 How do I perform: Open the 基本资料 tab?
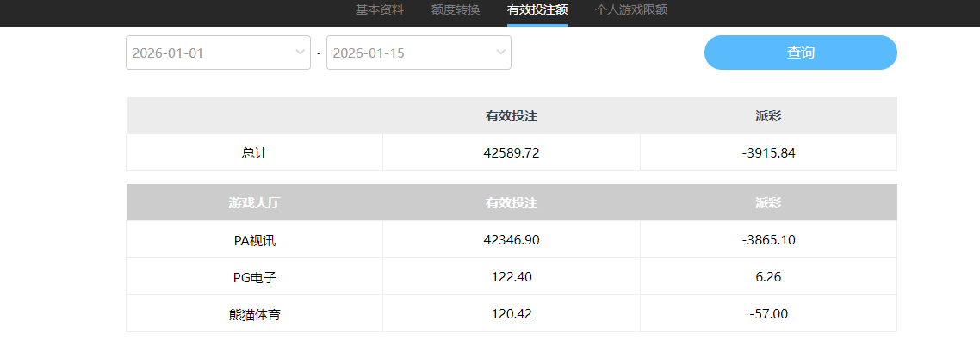(380, 10)
